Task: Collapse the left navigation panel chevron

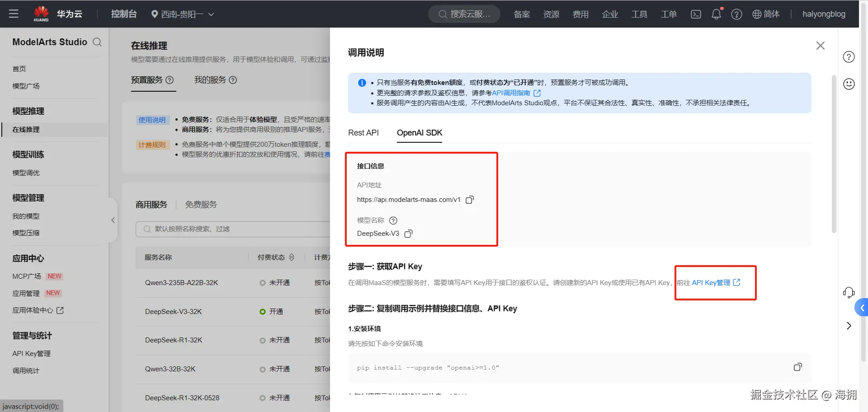Action: tap(113, 220)
